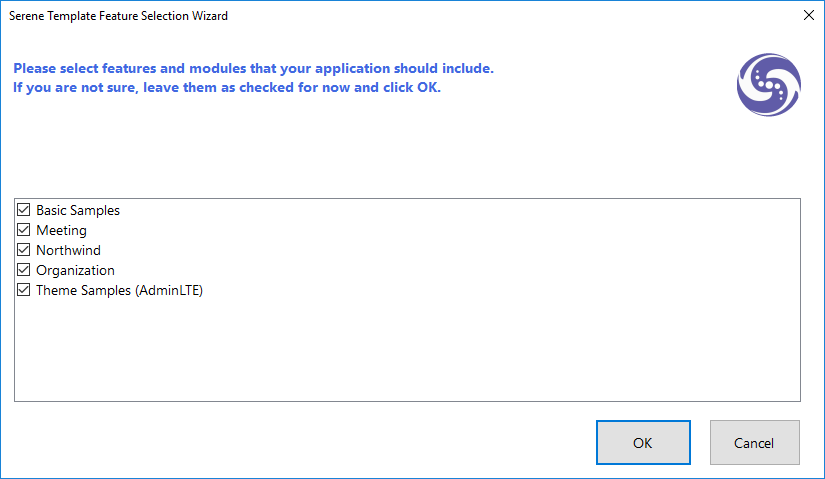Untick the Organization checkbox
This screenshot has width=825, height=479.
click(24, 271)
